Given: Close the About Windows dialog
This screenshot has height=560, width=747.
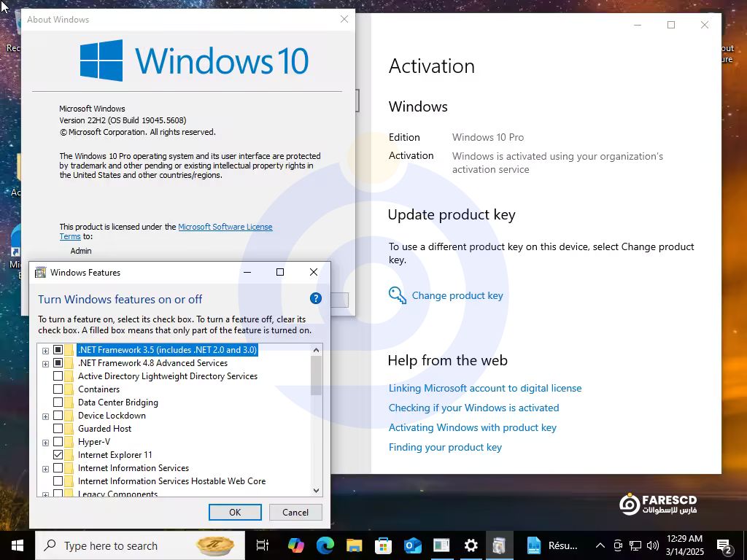Looking at the screenshot, I should tap(344, 19).
